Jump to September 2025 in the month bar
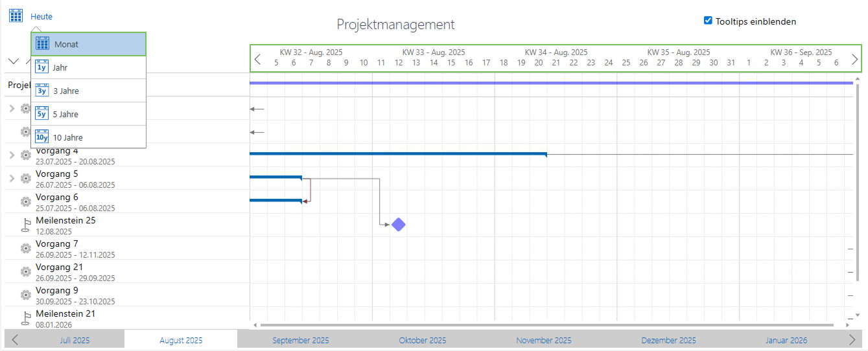868x351 pixels. (301, 340)
